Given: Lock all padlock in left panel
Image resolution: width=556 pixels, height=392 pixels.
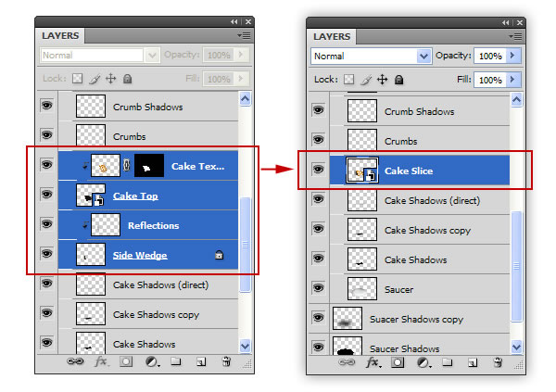Looking at the screenshot, I should [x=128, y=79].
